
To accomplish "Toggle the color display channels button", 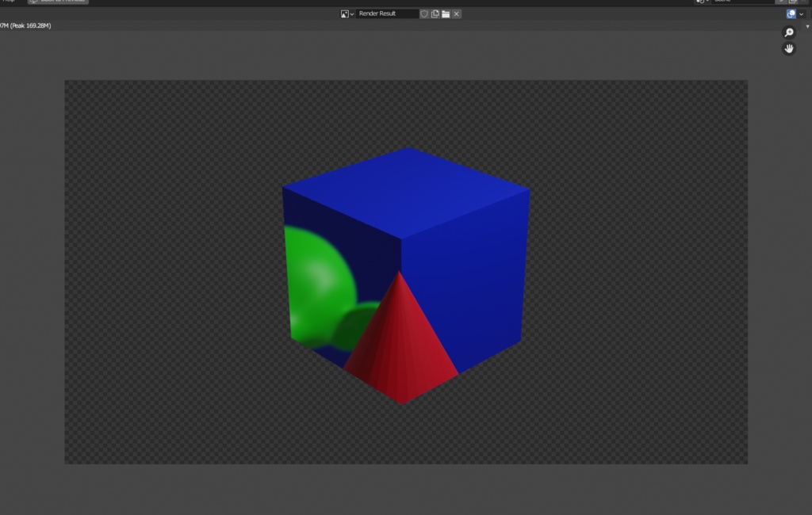I will [791, 13].
